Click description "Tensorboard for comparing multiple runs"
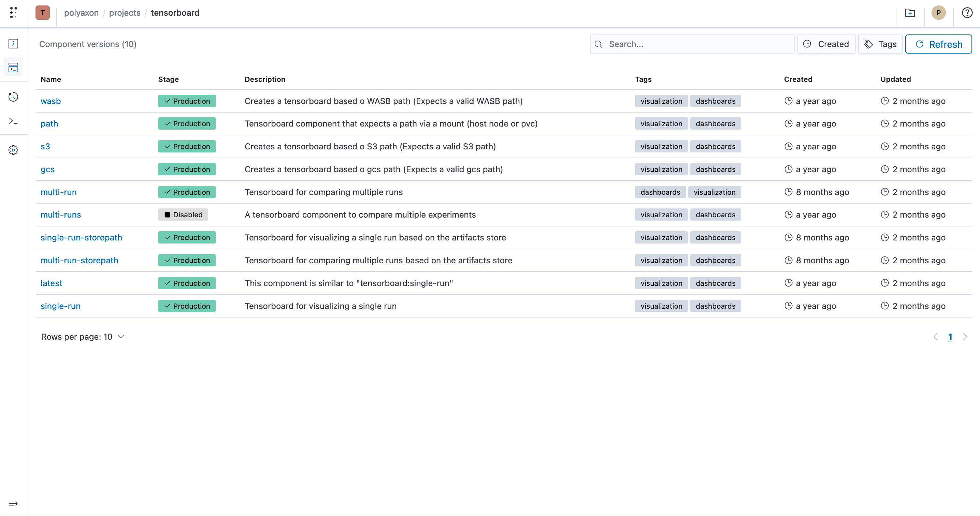The image size is (980, 516). pyautogui.click(x=323, y=192)
